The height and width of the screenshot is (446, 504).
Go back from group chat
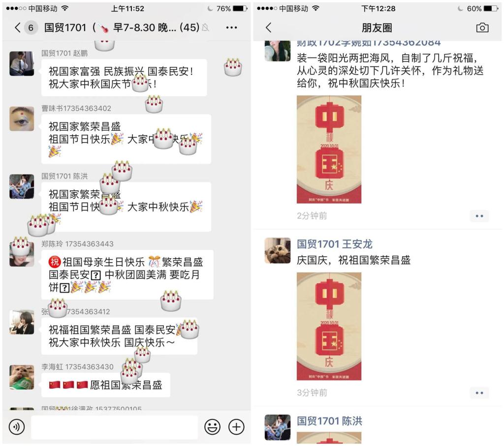click(x=18, y=28)
